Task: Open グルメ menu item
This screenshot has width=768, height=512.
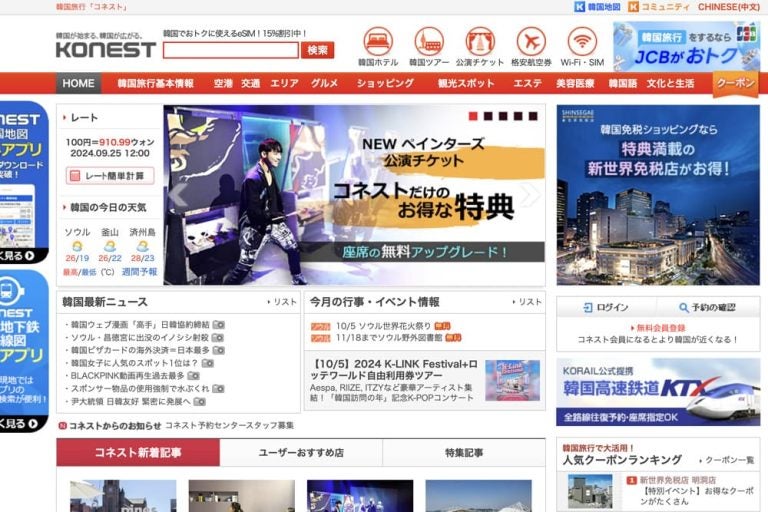Action: tap(324, 83)
